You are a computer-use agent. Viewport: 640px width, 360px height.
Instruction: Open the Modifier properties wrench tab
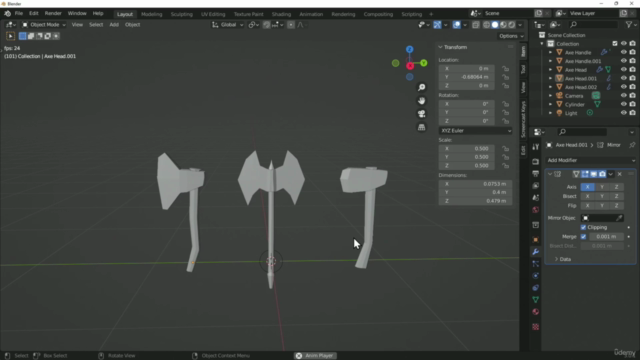(x=536, y=251)
